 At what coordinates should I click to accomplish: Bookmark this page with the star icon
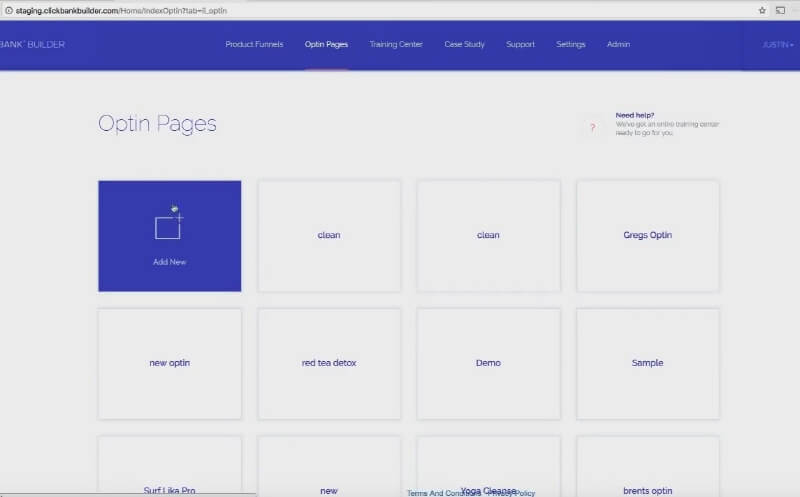[x=762, y=10]
